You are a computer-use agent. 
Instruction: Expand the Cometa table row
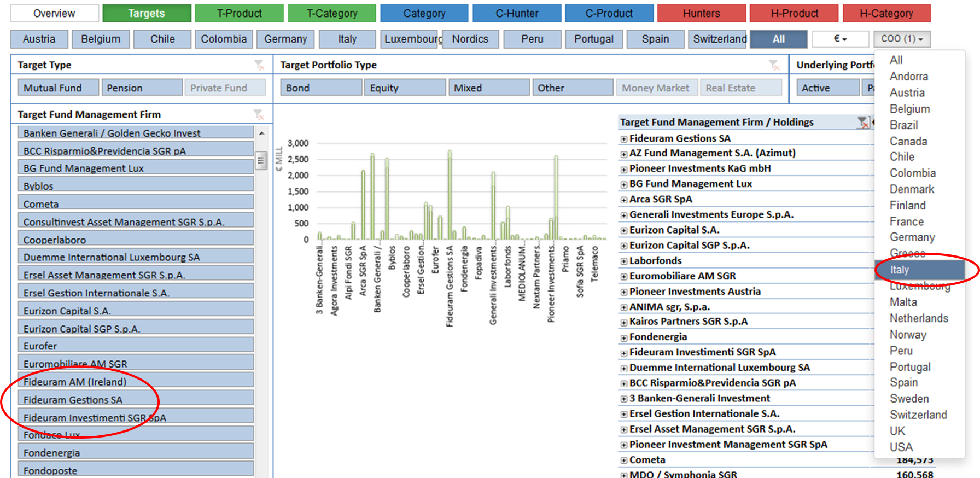click(623, 460)
